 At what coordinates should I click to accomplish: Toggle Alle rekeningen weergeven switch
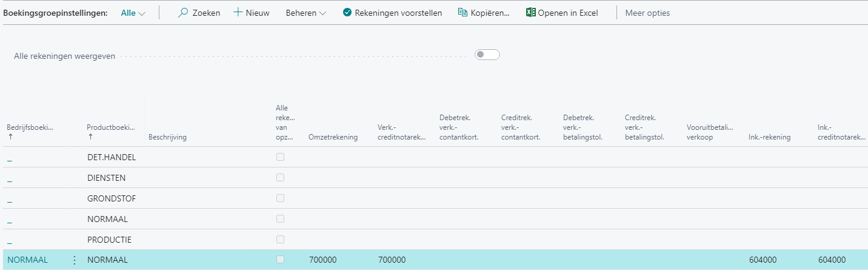tap(487, 55)
